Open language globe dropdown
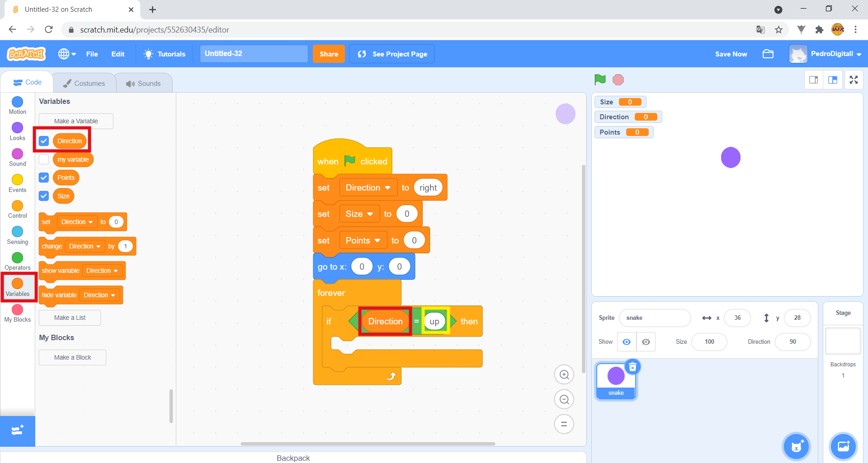The height and width of the screenshot is (463, 868). pyautogui.click(x=67, y=54)
